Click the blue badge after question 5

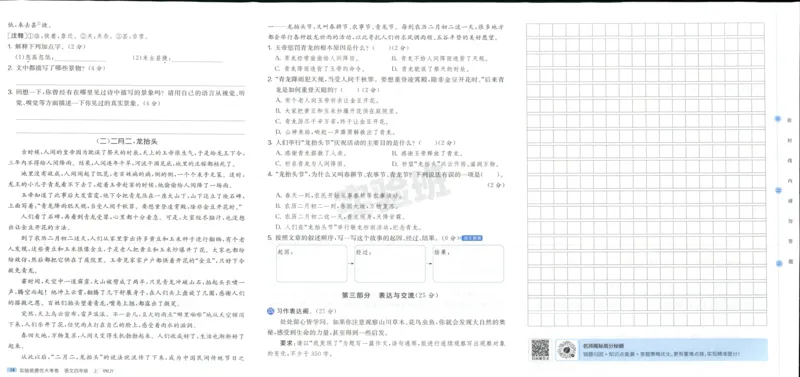coord(472,238)
